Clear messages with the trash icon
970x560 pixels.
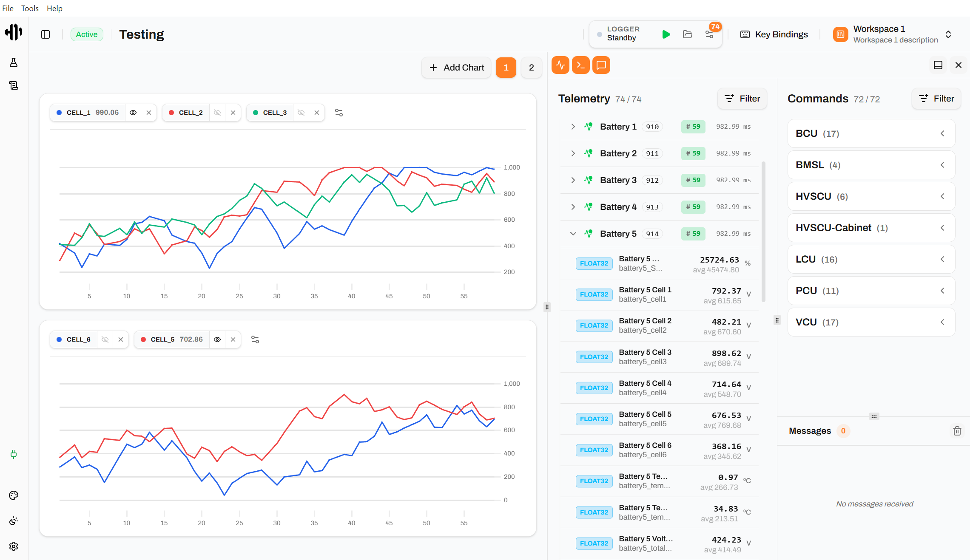(957, 431)
